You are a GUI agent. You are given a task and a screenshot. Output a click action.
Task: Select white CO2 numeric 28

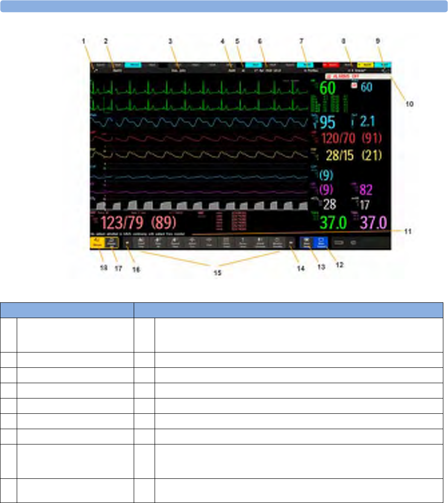point(329,204)
